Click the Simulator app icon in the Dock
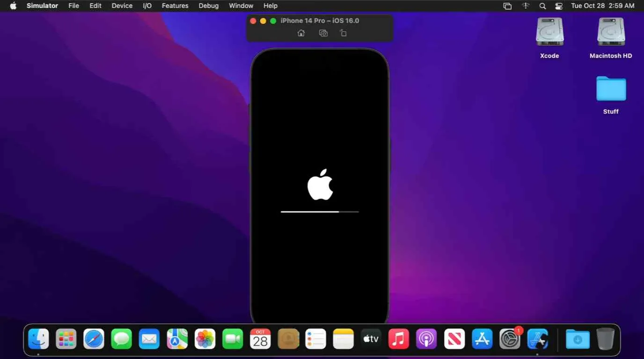 click(x=537, y=339)
